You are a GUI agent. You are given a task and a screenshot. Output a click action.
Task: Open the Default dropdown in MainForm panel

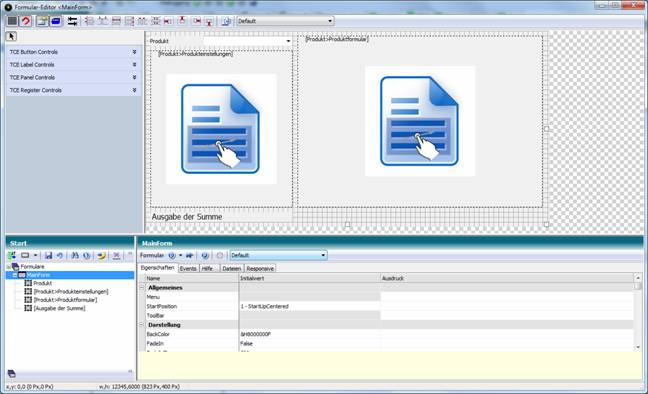(x=323, y=256)
